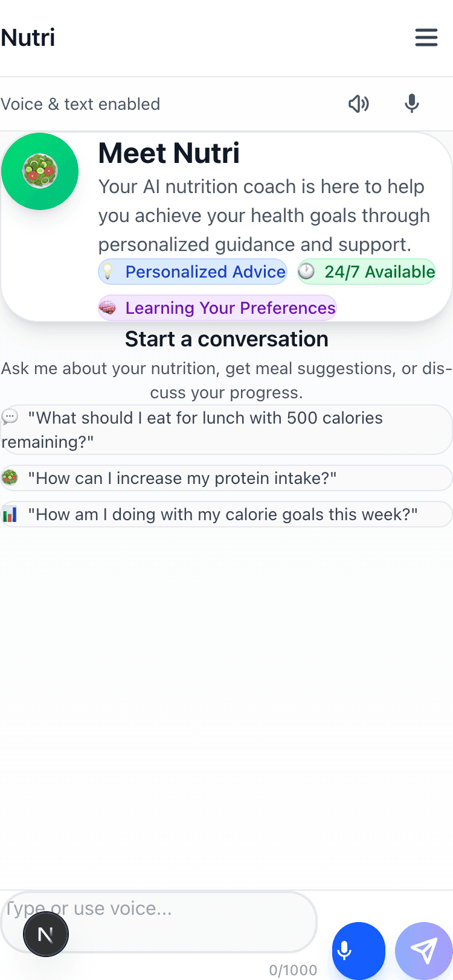Toggle the Learning Your Preferences badge
The width and height of the screenshot is (453, 980).
tap(217, 308)
